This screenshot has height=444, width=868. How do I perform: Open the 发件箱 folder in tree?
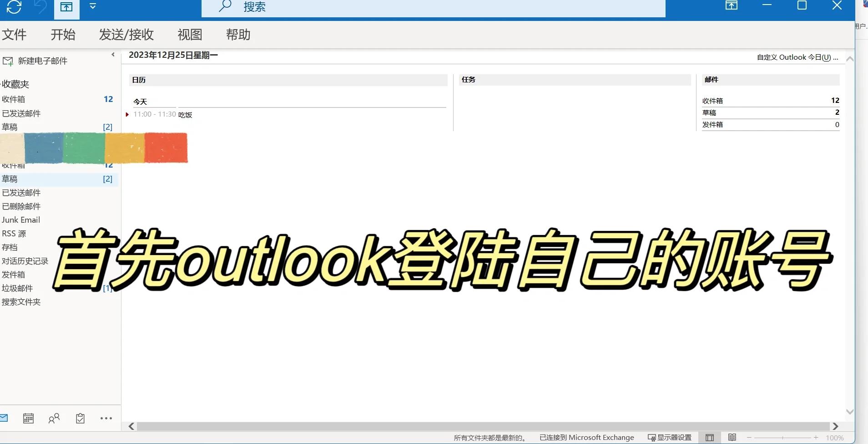pyautogui.click(x=13, y=275)
